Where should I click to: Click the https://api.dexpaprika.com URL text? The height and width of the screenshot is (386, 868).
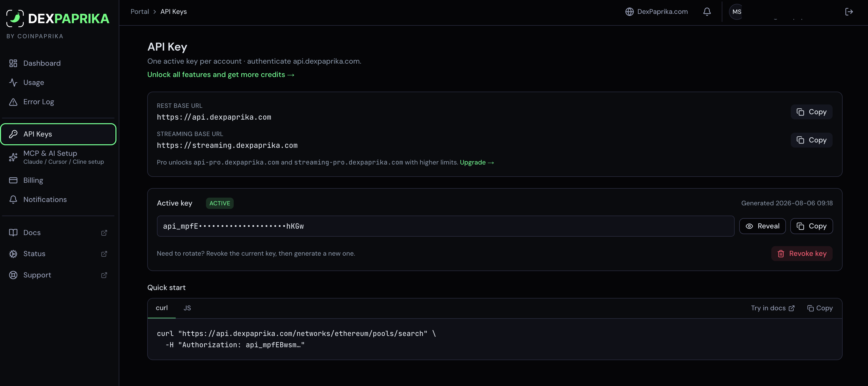pyautogui.click(x=214, y=117)
